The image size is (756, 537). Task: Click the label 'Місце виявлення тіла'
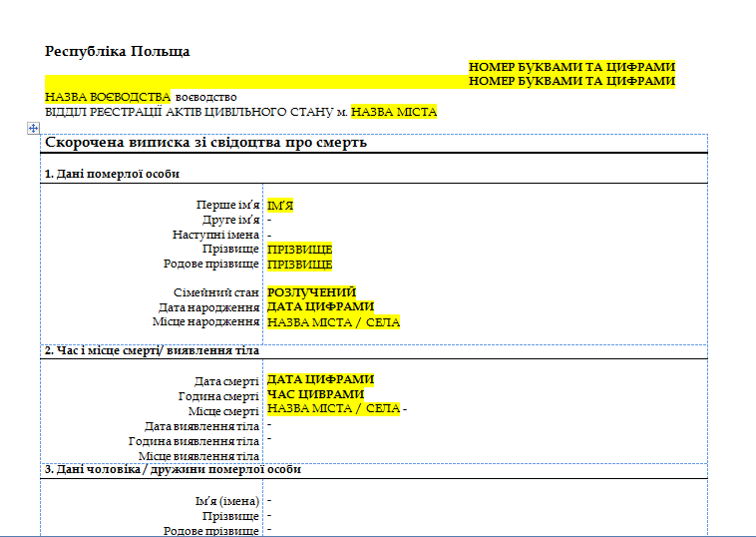tap(199, 456)
